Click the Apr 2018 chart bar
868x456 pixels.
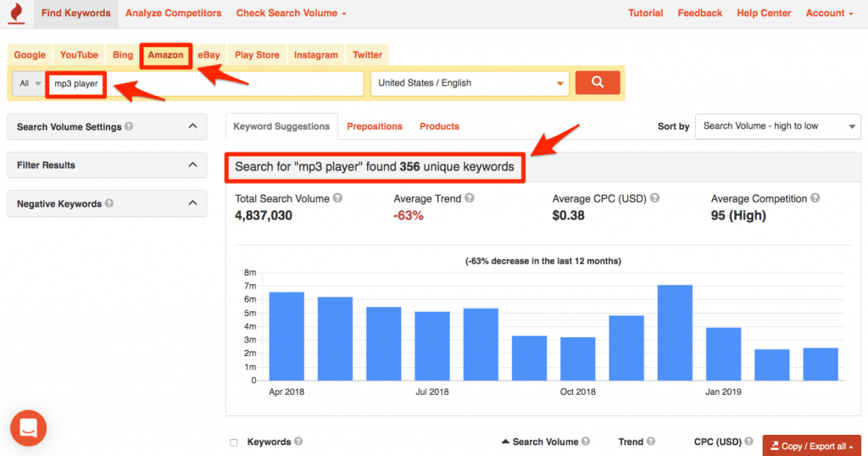coord(287,336)
